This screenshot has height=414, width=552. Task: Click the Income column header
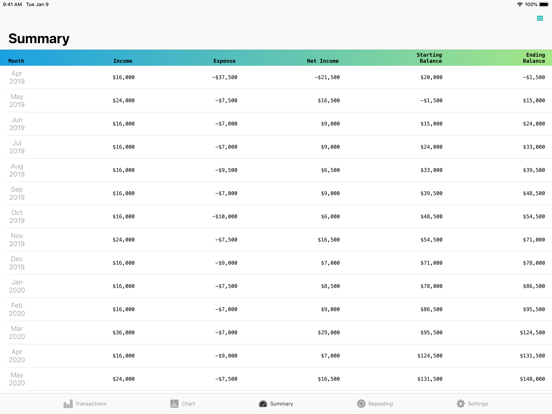pyautogui.click(x=123, y=61)
